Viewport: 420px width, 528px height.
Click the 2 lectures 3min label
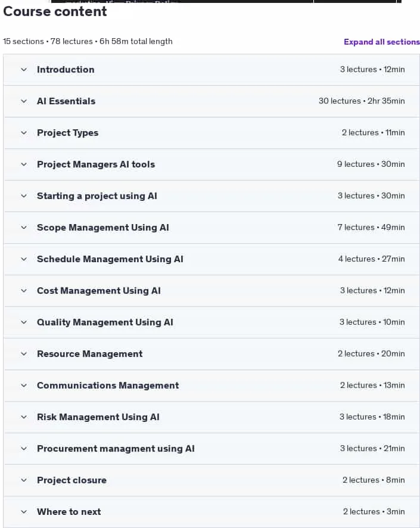click(x=374, y=512)
